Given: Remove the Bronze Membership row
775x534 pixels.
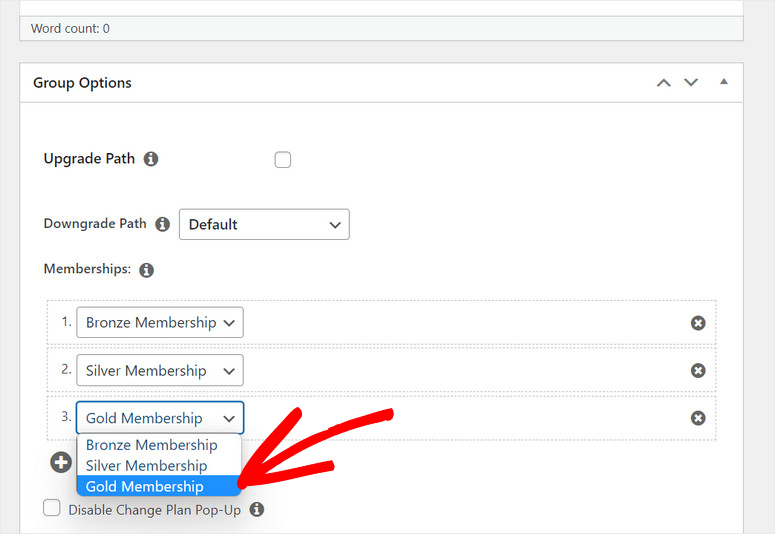Looking at the screenshot, I should (x=698, y=323).
